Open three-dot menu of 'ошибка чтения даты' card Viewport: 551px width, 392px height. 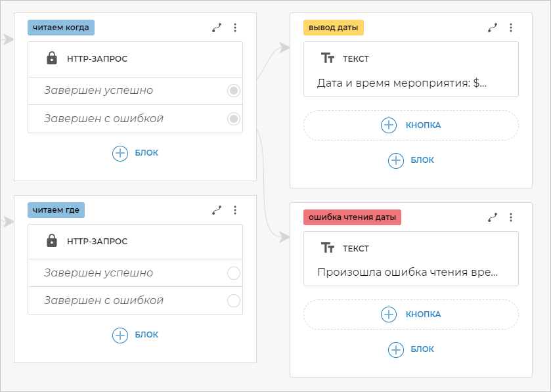pos(511,217)
